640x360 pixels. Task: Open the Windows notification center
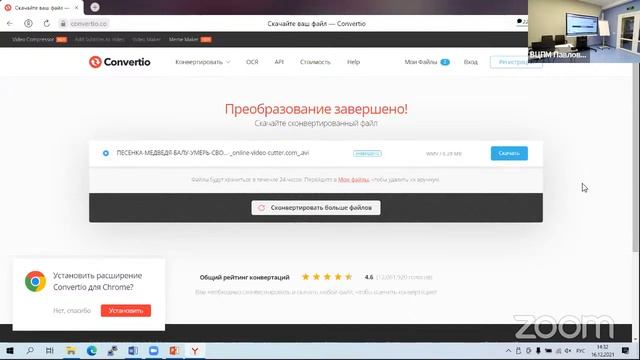coord(625,351)
